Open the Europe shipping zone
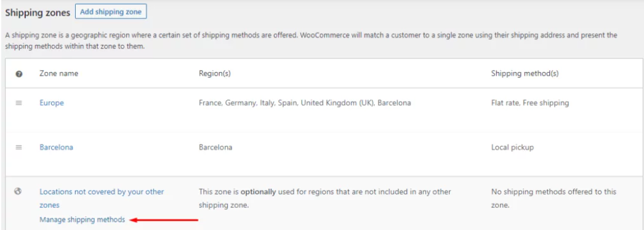 click(52, 103)
